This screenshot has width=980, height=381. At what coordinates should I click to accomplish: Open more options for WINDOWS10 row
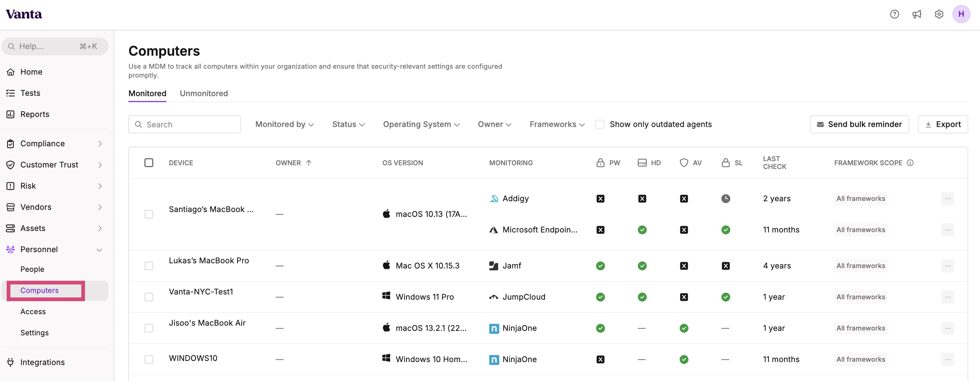947,359
